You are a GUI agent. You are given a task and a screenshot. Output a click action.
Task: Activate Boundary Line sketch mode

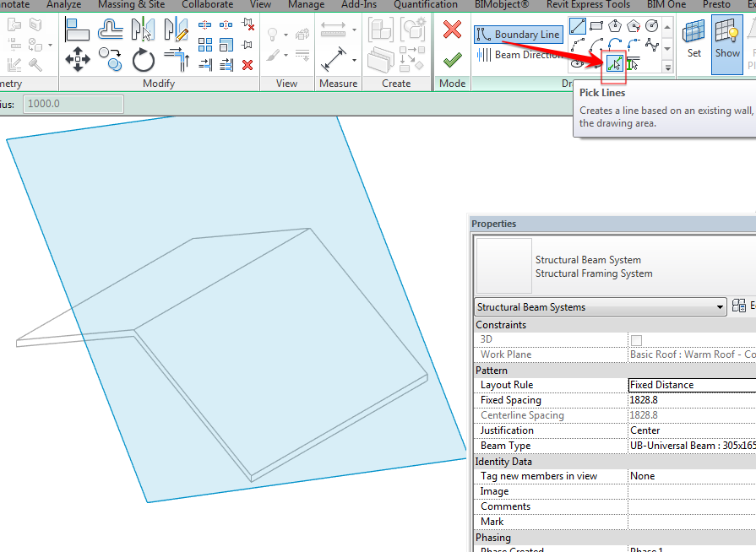tap(519, 35)
